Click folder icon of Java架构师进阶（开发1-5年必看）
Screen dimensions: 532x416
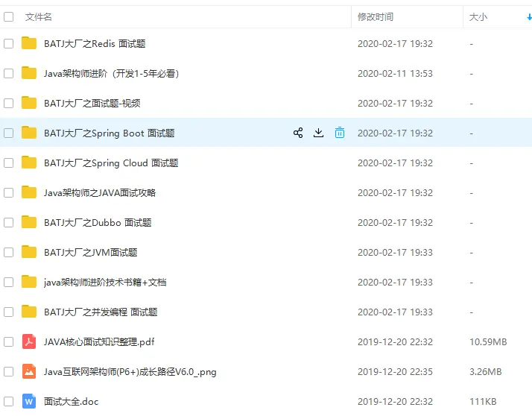29,73
